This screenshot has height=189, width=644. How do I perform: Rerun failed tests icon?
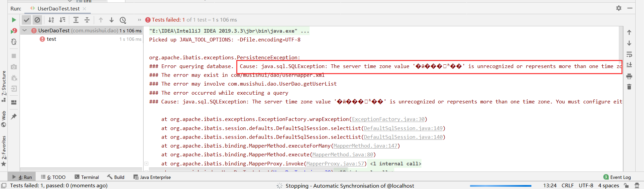tap(14, 31)
